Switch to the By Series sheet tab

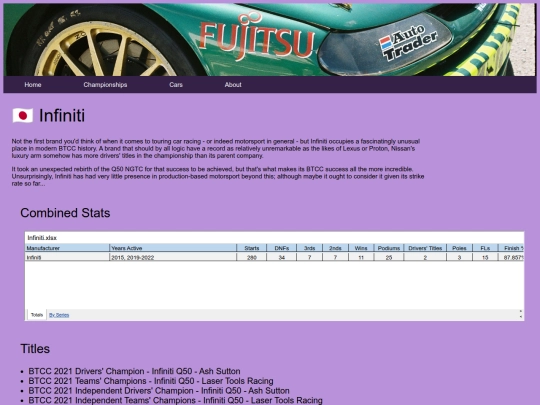tap(59, 315)
